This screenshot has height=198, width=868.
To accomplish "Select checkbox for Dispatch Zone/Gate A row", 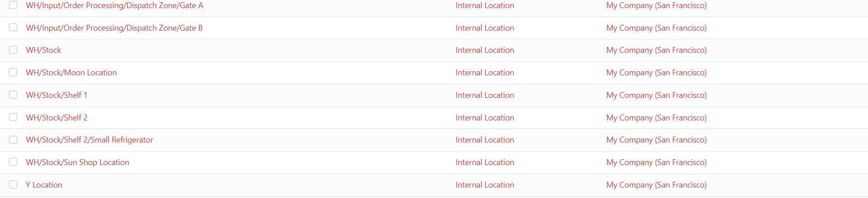I will pos(13,5).
